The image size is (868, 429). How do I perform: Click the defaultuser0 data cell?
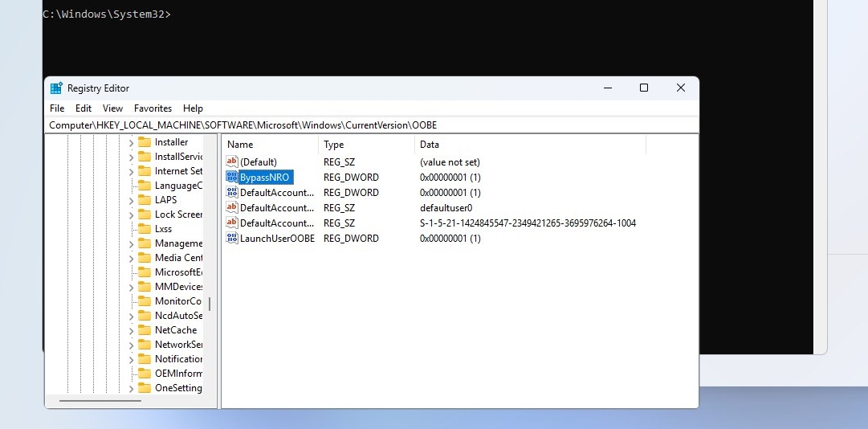click(446, 208)
